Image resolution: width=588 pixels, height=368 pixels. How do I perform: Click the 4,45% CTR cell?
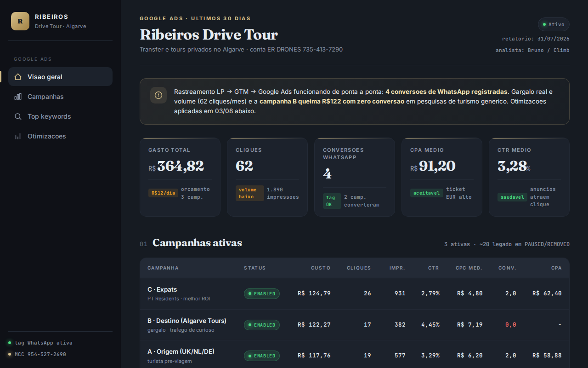tap(430, 325)
